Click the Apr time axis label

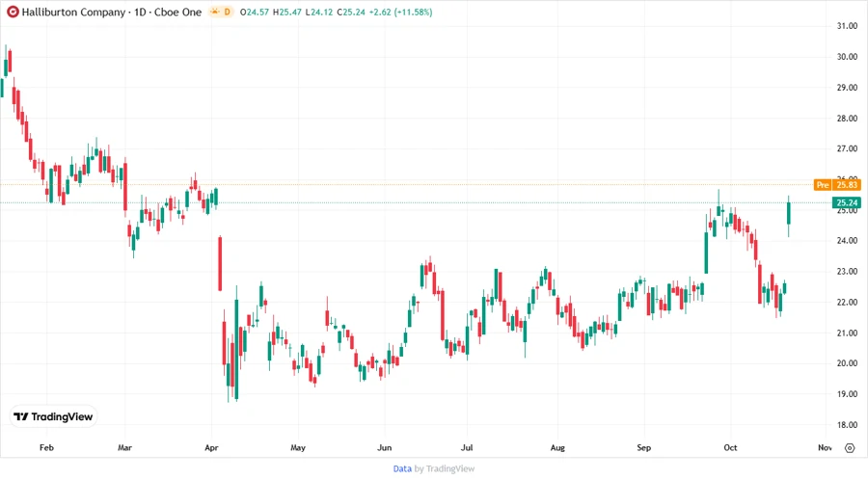pyautogui.click(x=211, y=448)
